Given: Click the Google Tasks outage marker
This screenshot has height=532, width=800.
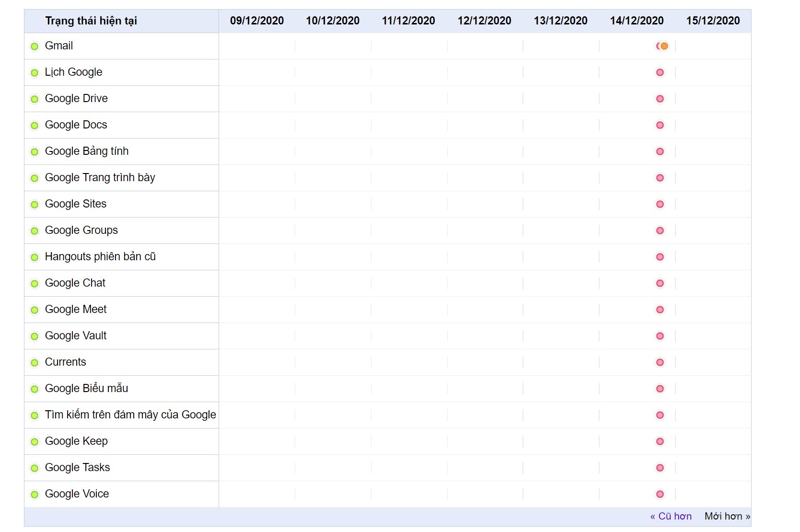Looking at the screenshot, I should (x=660, y=468).
